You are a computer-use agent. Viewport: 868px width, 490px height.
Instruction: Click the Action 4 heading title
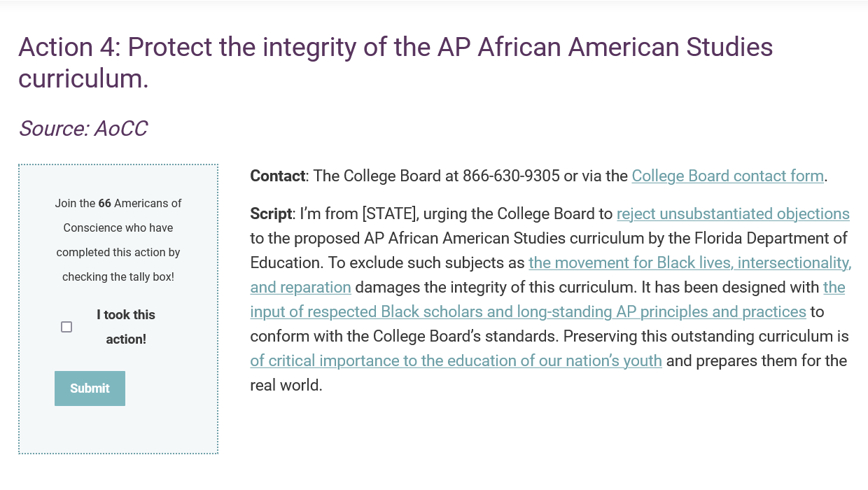pyautogui.click(x=395, y=62)
